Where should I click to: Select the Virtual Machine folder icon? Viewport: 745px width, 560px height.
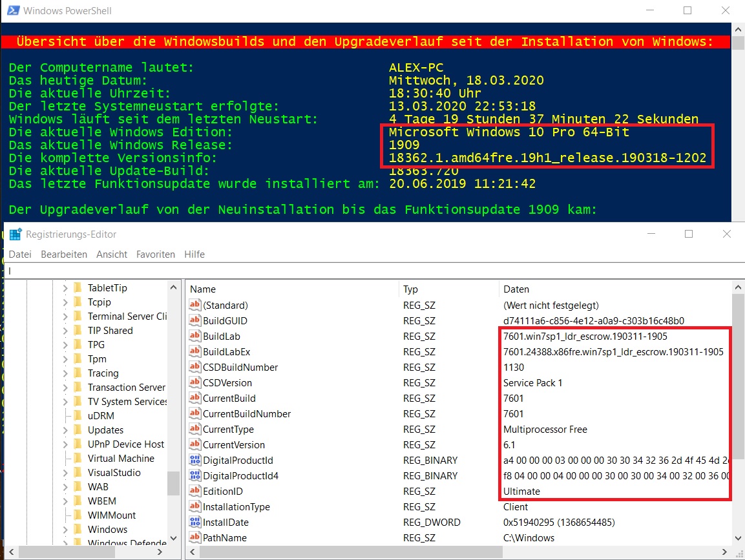pyautogui.click(x=78, y=459)
